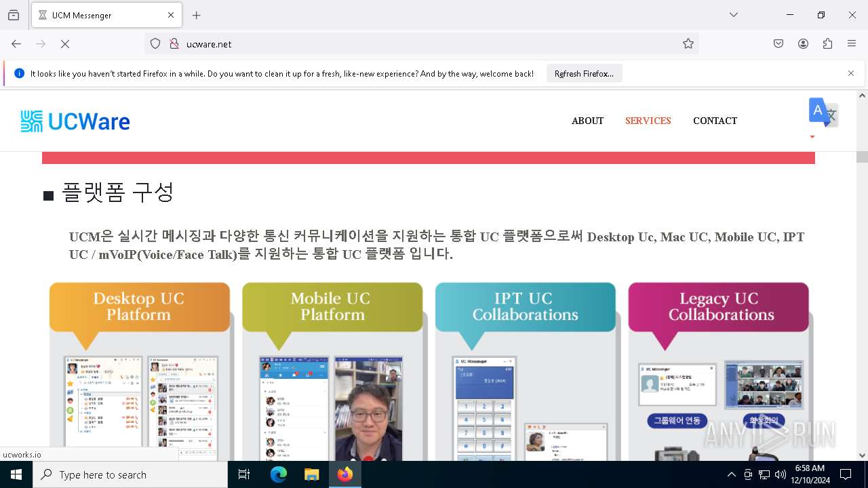The height and width of the screenshot is (488, 868).
Task: Open the Firefox application menu
Action: pos(852,43)
